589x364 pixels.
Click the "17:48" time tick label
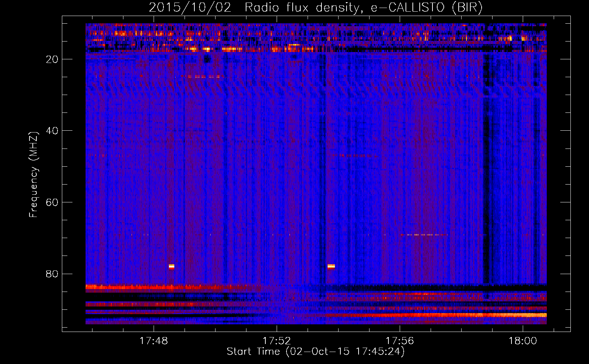pos(154,341)
